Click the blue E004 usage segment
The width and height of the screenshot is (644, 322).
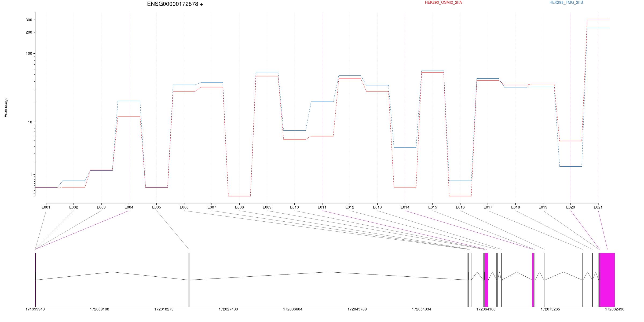(x=129, y=101)
